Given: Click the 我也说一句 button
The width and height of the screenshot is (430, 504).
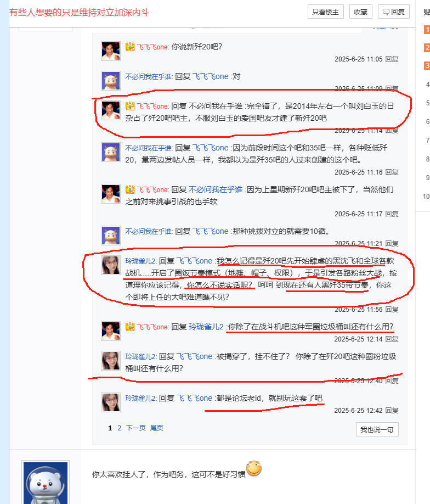Looking at the screenshot, I should click(377, 429).
